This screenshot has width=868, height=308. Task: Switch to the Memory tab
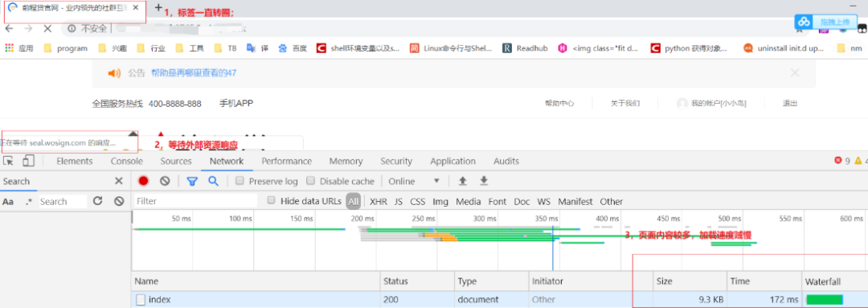tap(346, 161)
